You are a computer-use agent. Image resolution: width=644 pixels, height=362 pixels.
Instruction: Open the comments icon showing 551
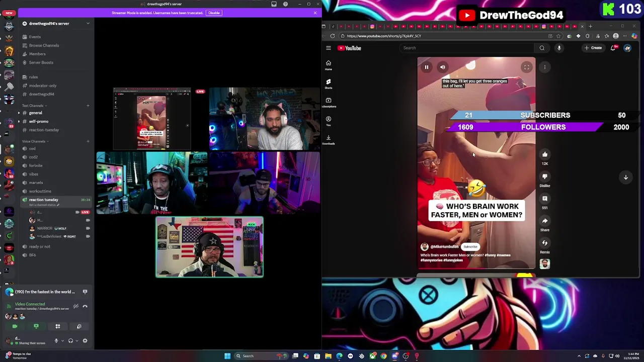[545, 199]
